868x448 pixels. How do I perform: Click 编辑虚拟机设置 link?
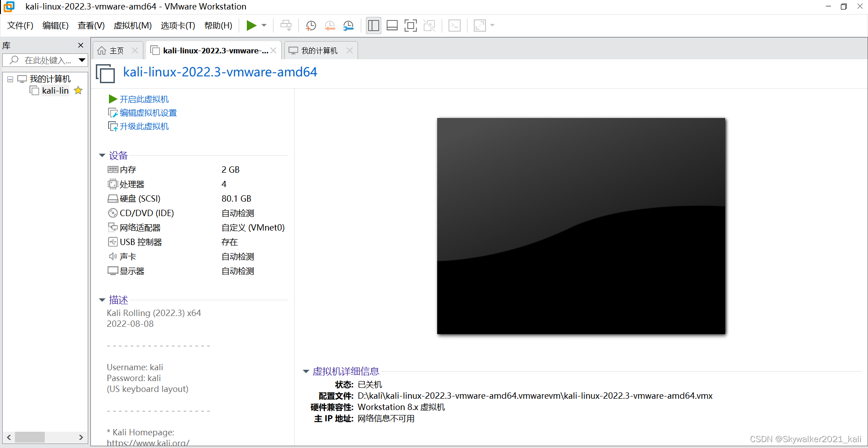(x=148, y=113)
